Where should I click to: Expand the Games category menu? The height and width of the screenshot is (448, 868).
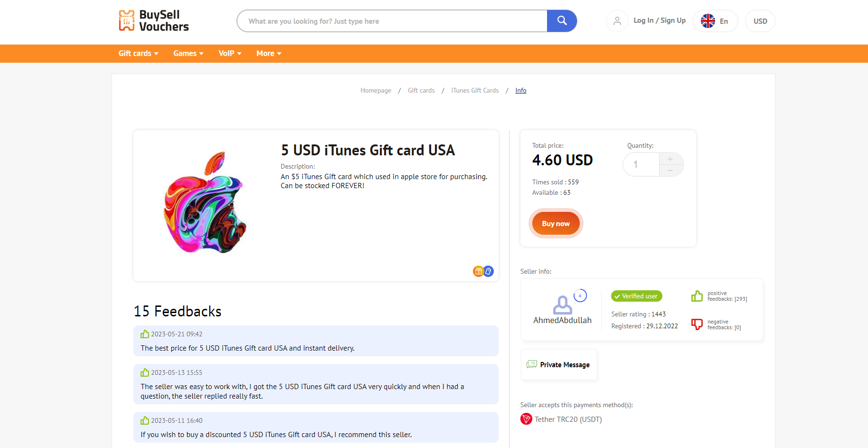pyautogui.click(x=188, y=53)
